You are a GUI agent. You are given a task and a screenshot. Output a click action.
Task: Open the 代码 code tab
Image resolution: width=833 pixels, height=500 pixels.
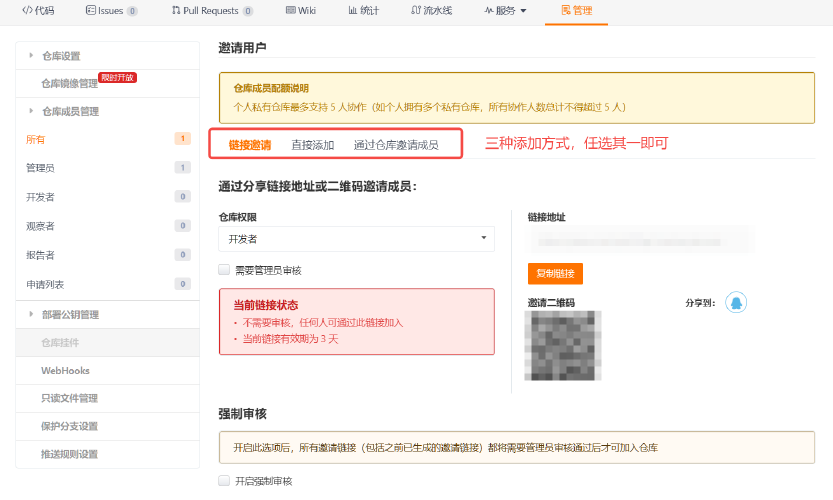click(x=38, y=11)
